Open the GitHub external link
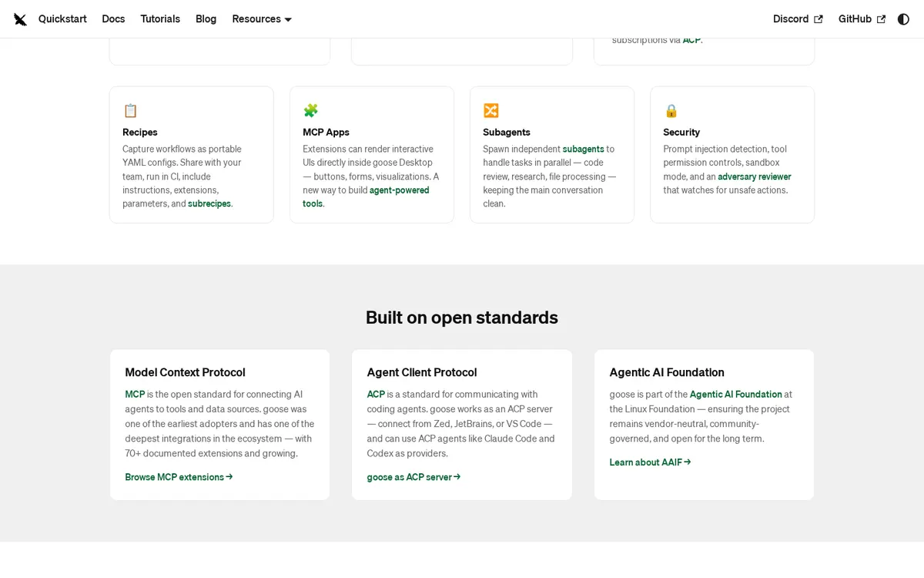The image size is (924, 578). (862, 19)
